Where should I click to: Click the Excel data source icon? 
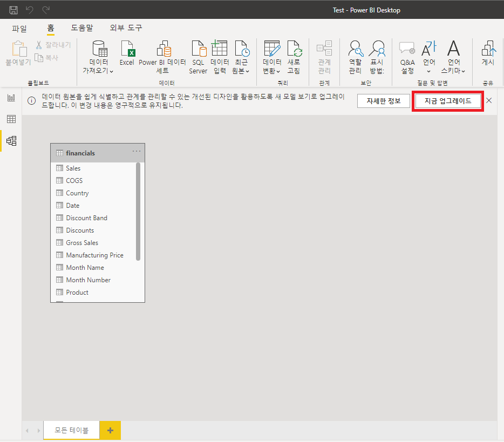point(127,48)
